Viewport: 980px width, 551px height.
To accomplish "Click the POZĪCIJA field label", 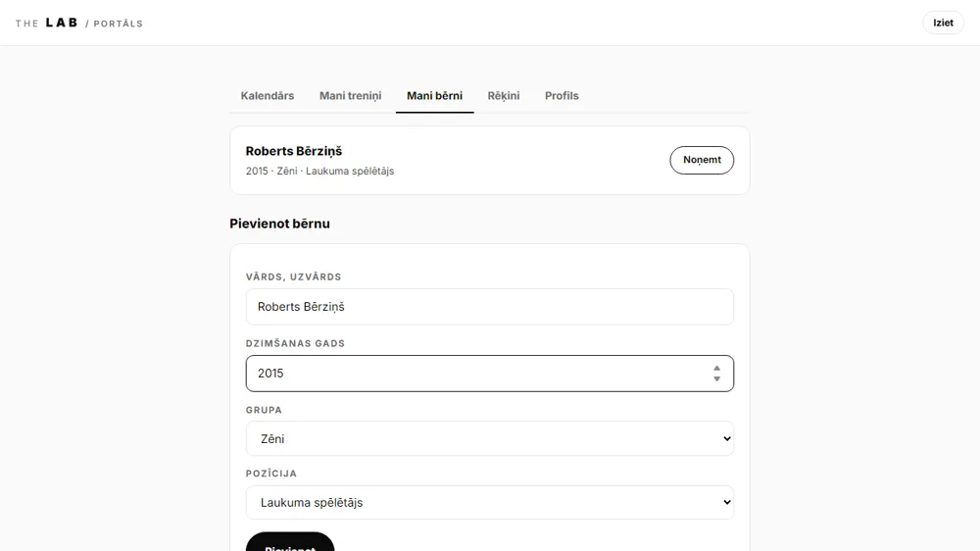I will [271, 473].
